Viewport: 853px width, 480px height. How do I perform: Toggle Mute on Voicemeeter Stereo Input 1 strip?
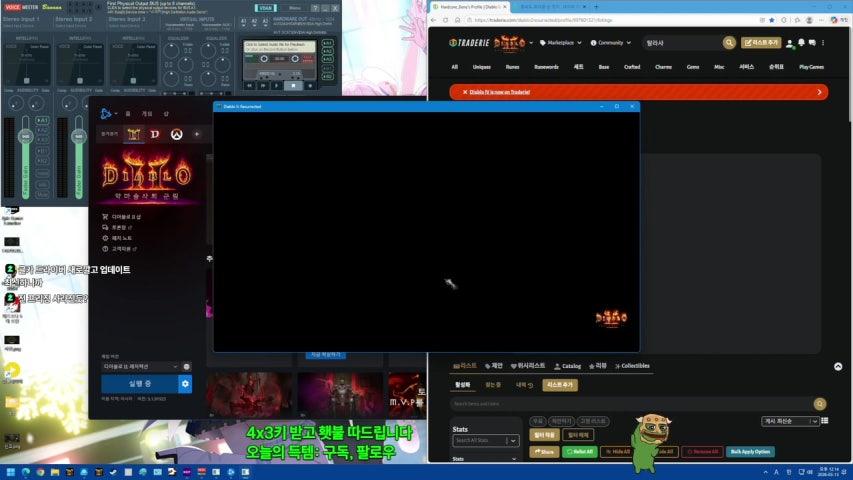point(42,194)
